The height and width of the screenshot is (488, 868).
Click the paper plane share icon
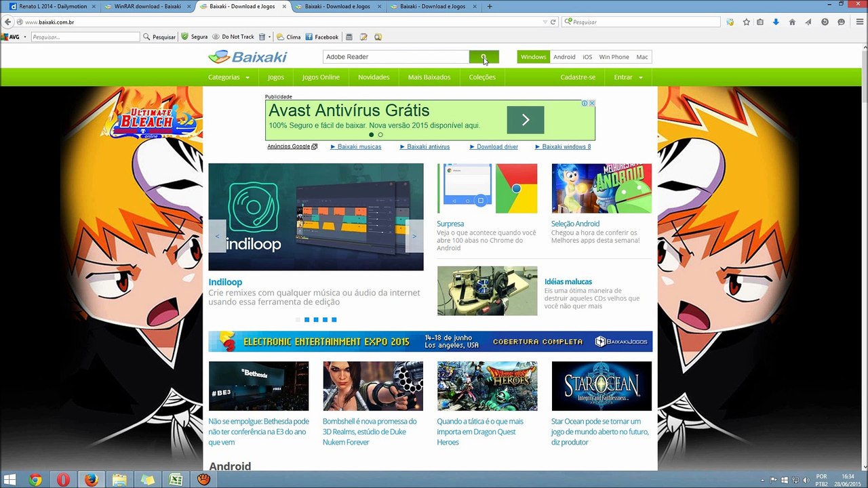[808, 22]
